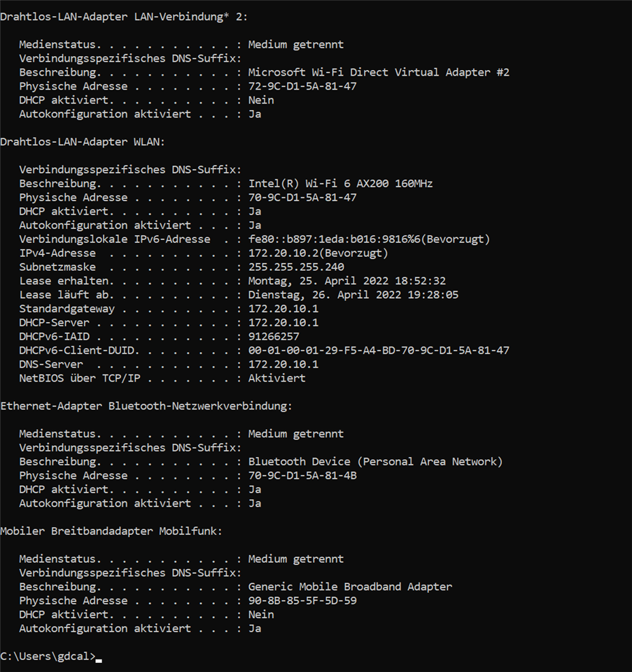632x672 pixels.
Task: Click the 'Lease erhalten' date value
Action: coord(346,281)
